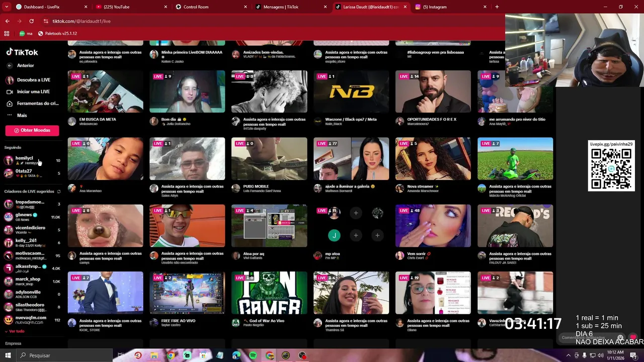This screenshot has height=362, width=644.
Task: Open the mp atoa multi-guest live
Action: click(351, 226)
